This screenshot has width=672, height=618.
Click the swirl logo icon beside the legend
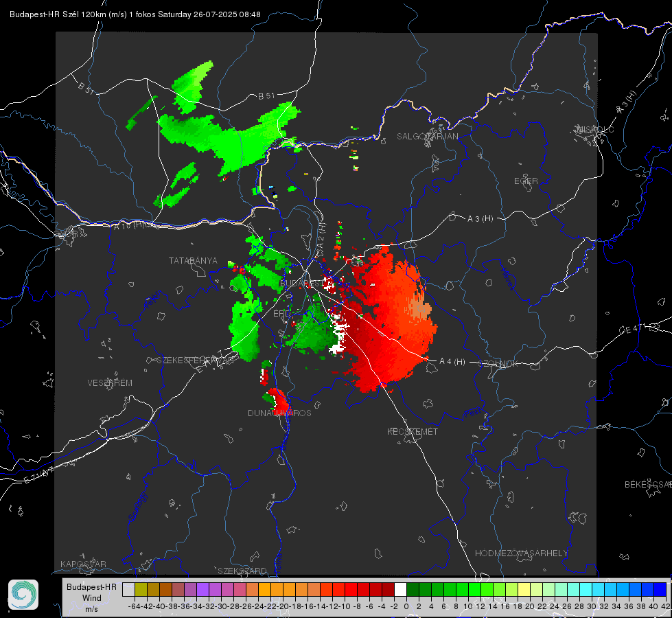coord(23,595)
